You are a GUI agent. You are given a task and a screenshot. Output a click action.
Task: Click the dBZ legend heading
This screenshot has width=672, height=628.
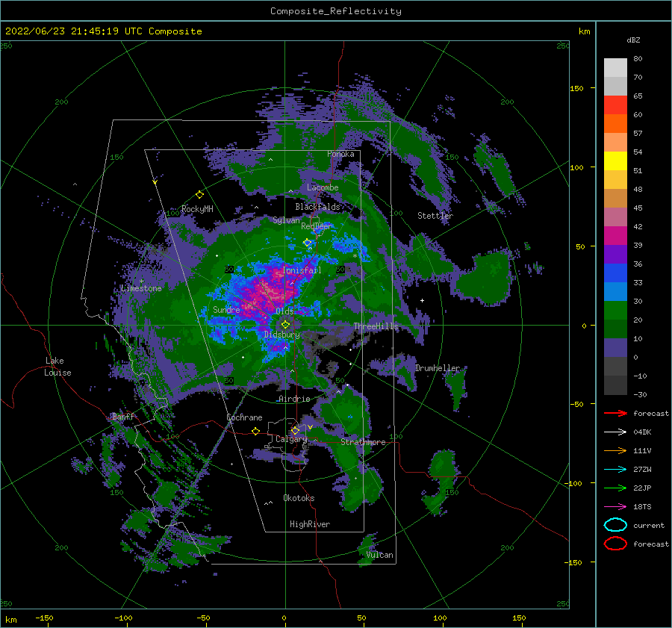[x=633, y=40]
